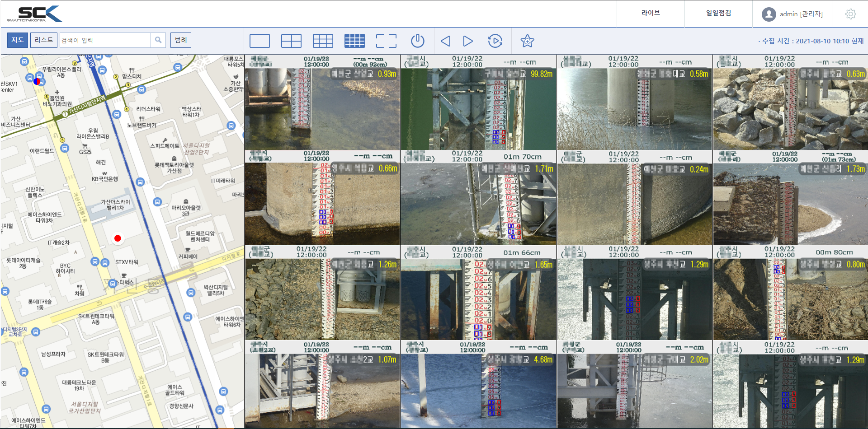
Task: Go to previous camera page
Action: [x=445, y=41]
